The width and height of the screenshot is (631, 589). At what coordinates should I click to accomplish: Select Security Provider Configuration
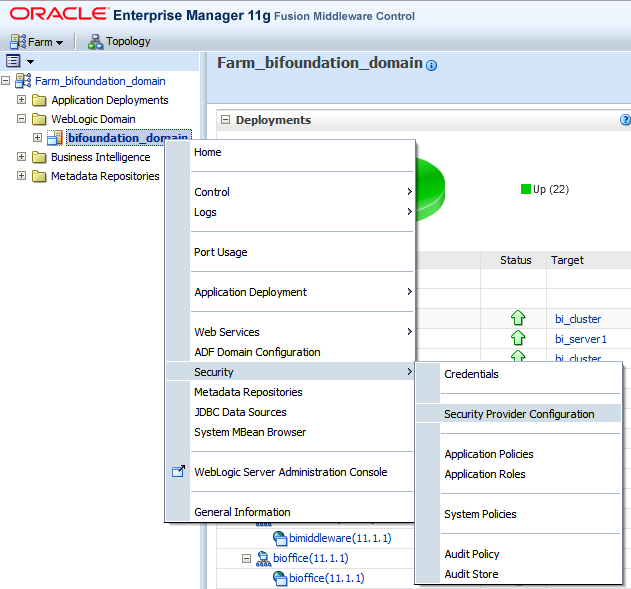(x=519, y=414)
